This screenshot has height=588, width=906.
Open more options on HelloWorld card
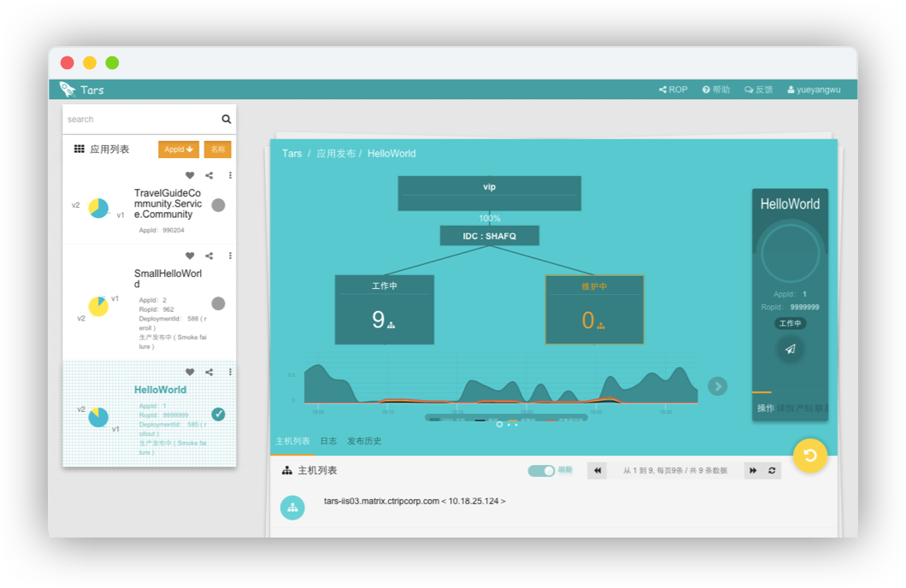click(x=230, y=372)
